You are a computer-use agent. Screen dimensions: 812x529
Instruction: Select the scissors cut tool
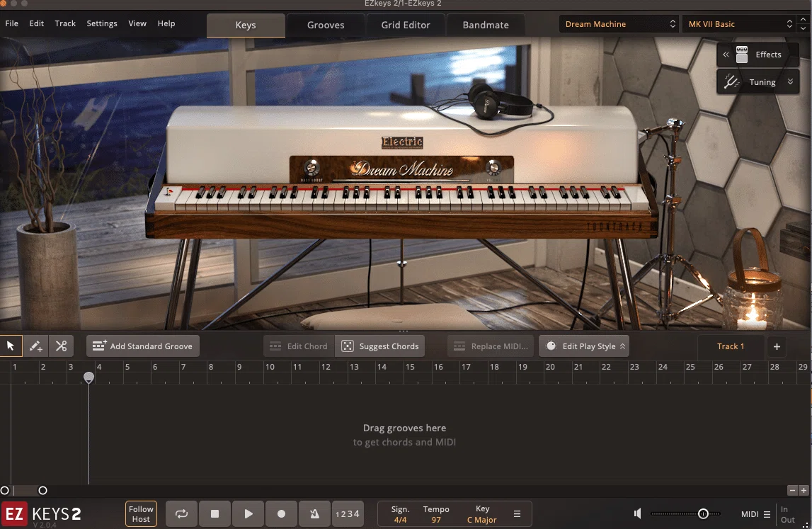(61, 346)
